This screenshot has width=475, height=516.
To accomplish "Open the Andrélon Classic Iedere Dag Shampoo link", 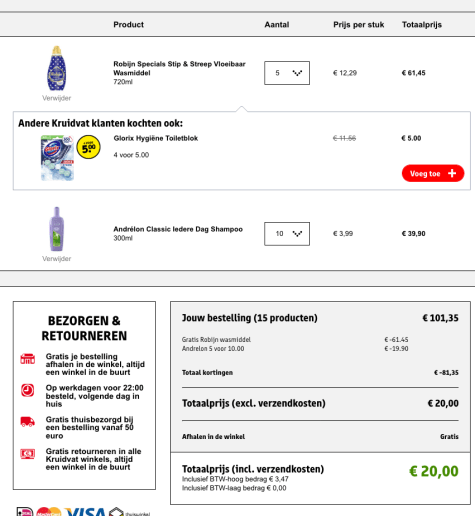I will point(178,229).
